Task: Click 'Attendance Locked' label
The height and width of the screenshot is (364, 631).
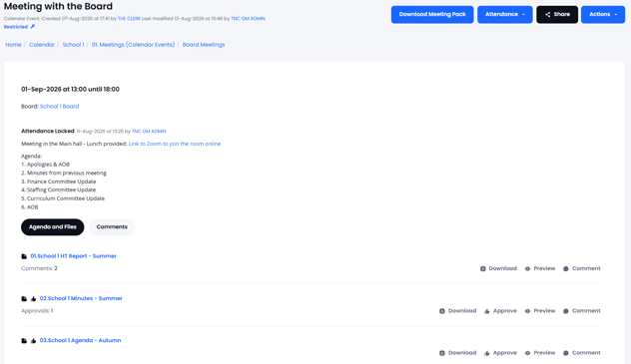Action: (x=48, y=131)
